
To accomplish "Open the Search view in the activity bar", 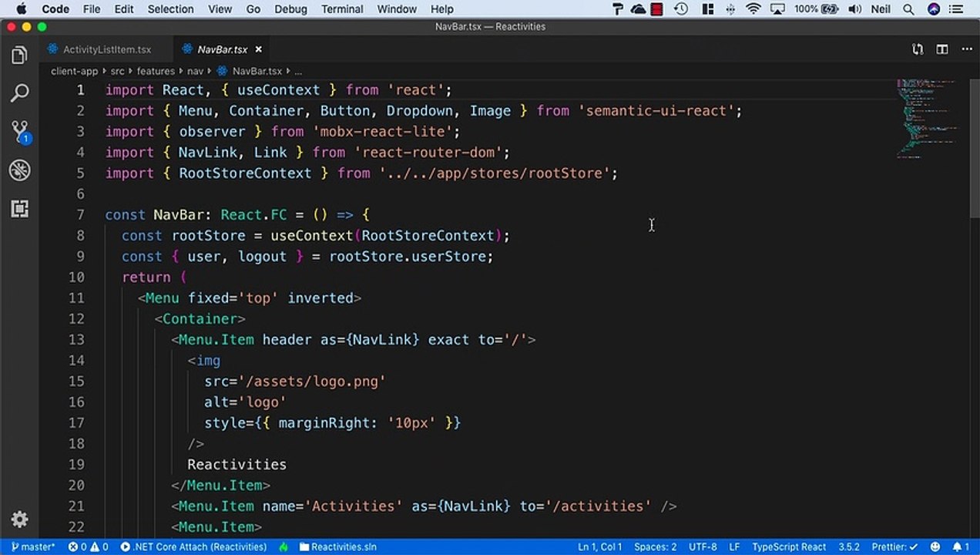I will pyautogui.click(x=20, y=93).
